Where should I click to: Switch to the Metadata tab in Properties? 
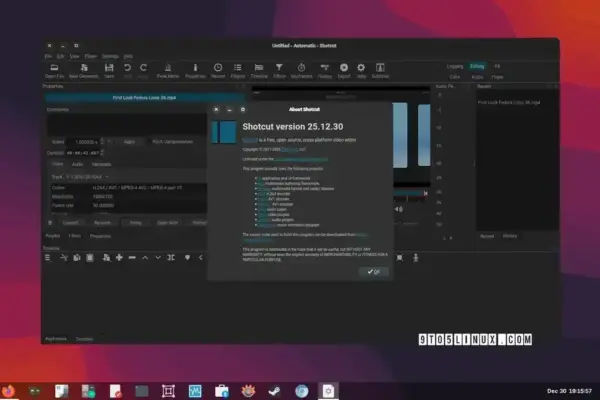point(101,164)
